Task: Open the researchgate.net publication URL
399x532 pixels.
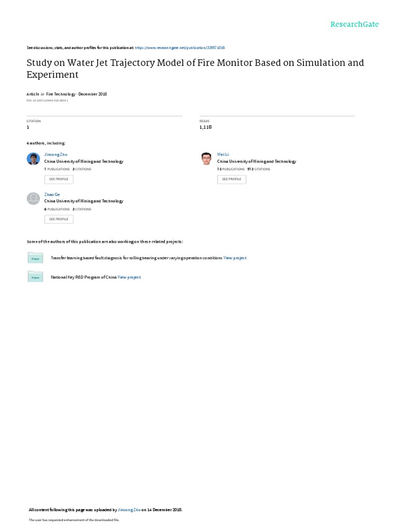Action: click(x=180, y=48)
